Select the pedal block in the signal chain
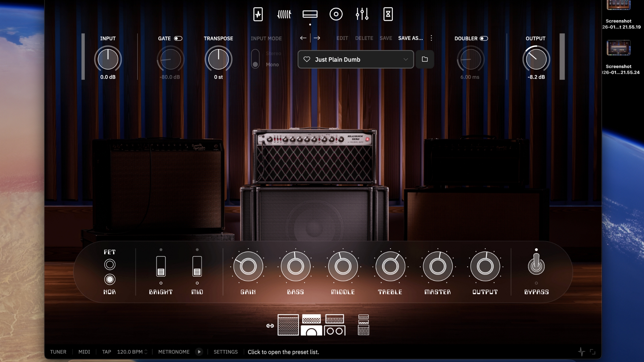Screen dimensions: 644x362 (x=258, y=14)
